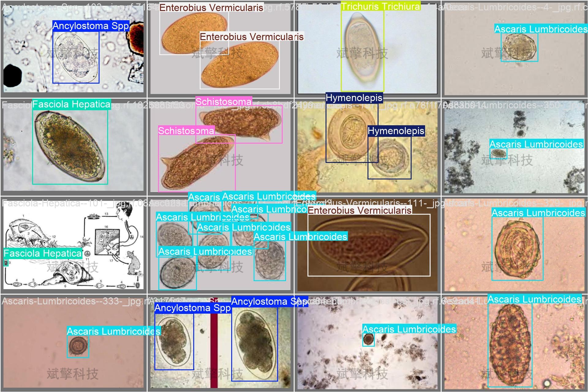Click the Fasciola Hepatica egg in second row
Screen dimensions: 588x392
coord(70,146)
